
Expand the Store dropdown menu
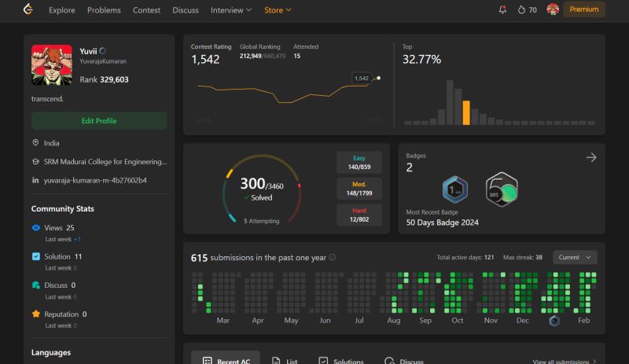tap(278, 10)
